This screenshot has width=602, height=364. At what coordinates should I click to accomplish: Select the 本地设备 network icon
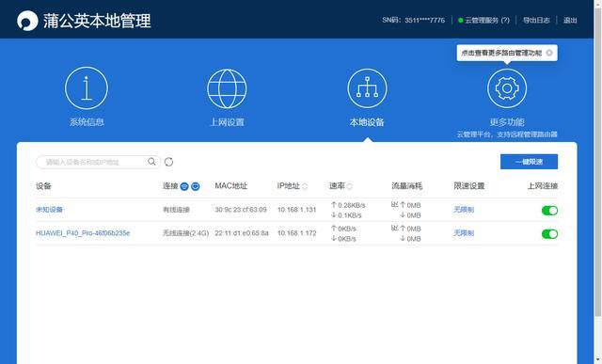(x=367, y=88)
